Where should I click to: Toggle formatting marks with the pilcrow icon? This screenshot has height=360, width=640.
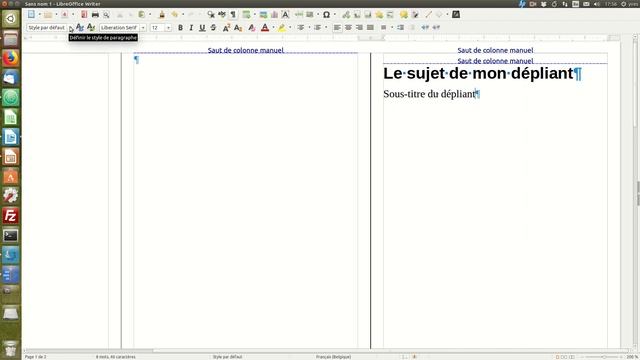pyautogui.click(x=233, y=15)
